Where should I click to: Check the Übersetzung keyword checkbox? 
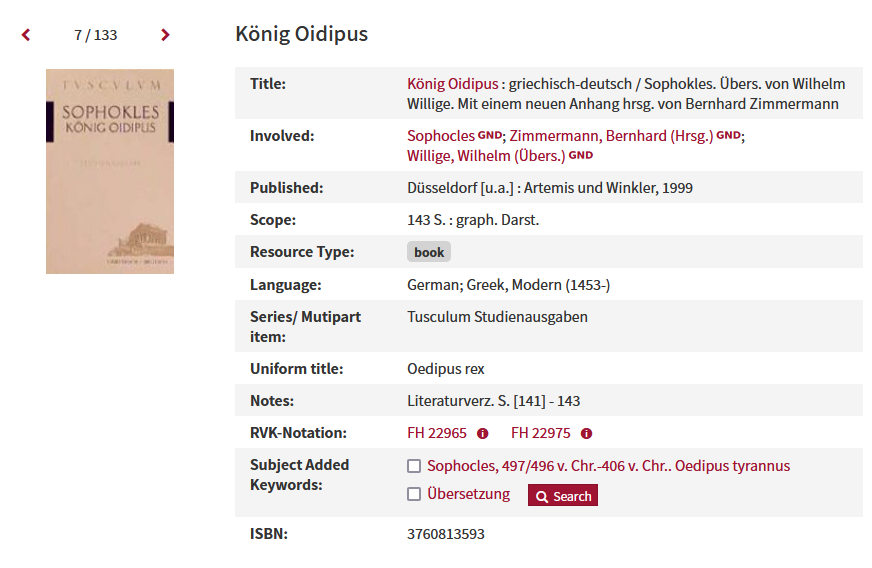414,493
